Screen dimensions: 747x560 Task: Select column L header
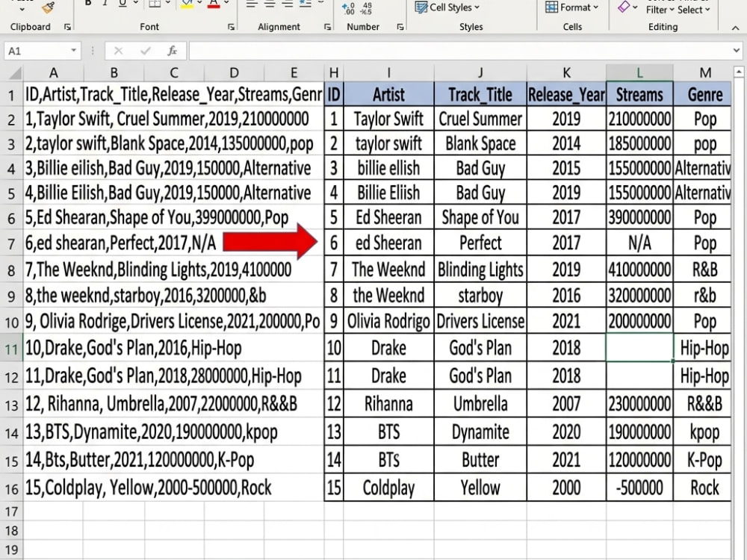639,73
